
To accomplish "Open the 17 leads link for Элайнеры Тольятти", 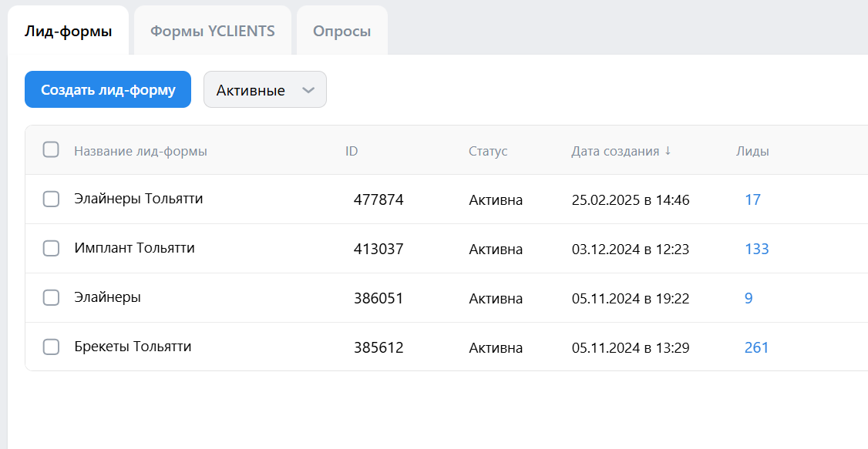I will [752, 200].
